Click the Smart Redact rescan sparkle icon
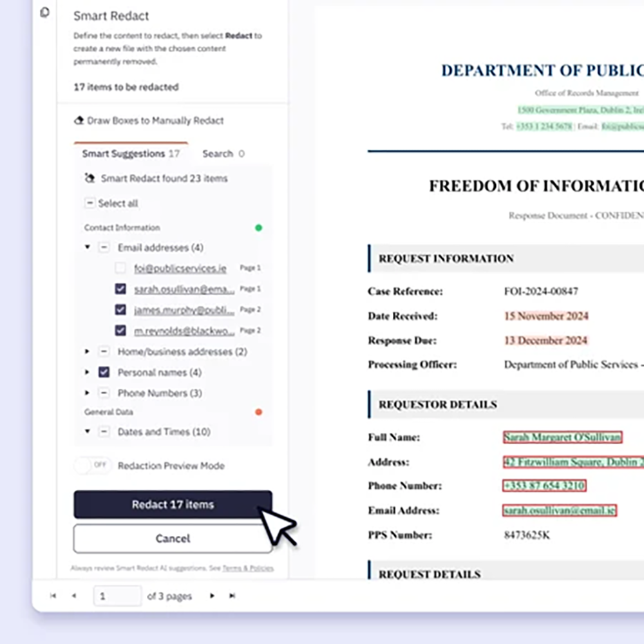 click(90, 178)
